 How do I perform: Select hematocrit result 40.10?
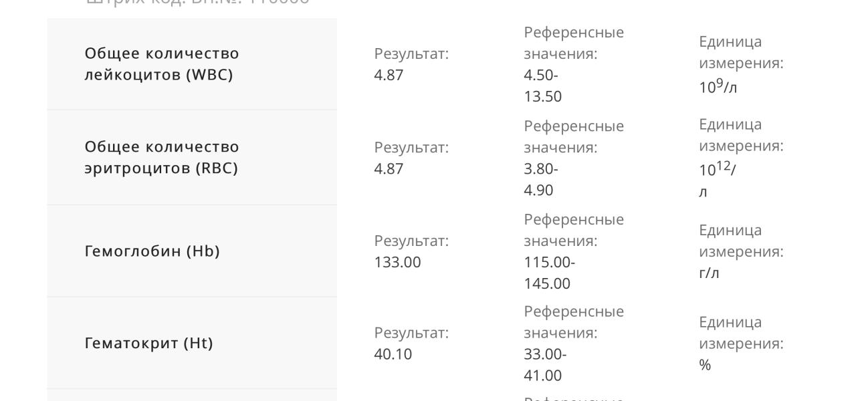tap(393, 354)
